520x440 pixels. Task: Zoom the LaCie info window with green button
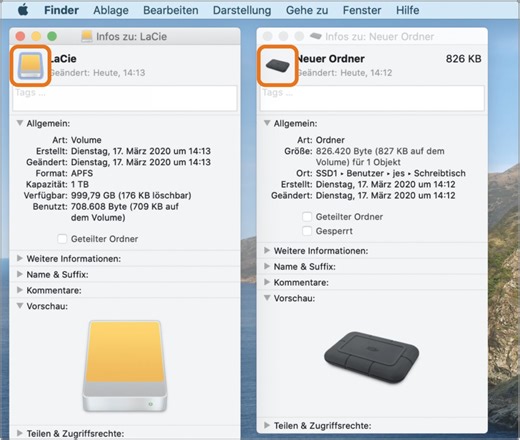(52, 36)
